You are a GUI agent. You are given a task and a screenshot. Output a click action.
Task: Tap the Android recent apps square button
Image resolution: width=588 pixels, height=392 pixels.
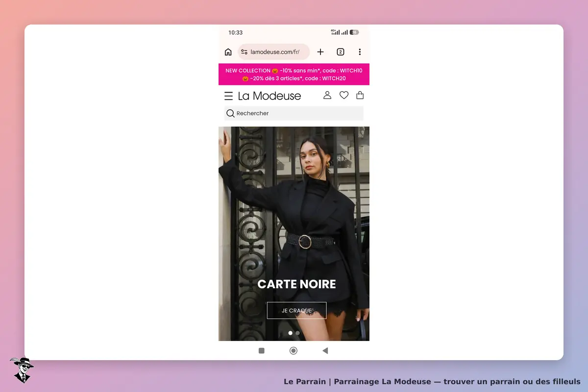pos(262,350)
